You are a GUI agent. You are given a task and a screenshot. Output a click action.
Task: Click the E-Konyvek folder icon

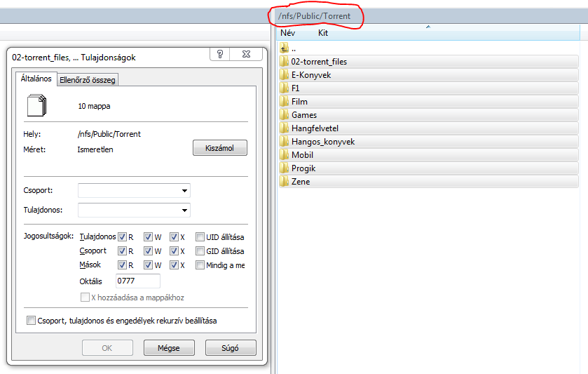click(284, 74)
